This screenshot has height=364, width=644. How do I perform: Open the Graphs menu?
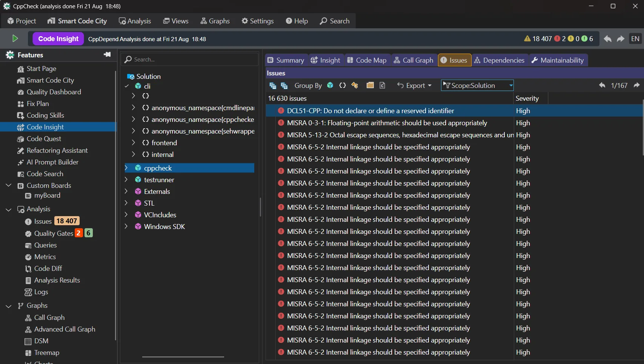point(215,21)
